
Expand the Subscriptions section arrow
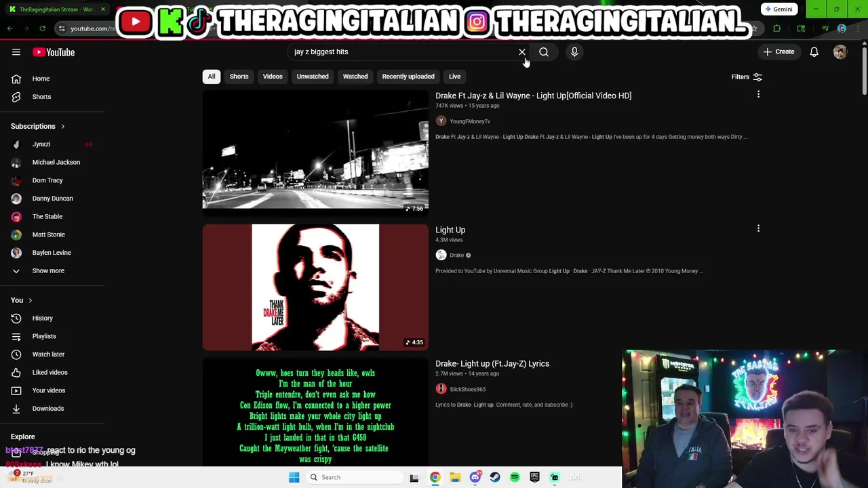(x=62, y=126)
